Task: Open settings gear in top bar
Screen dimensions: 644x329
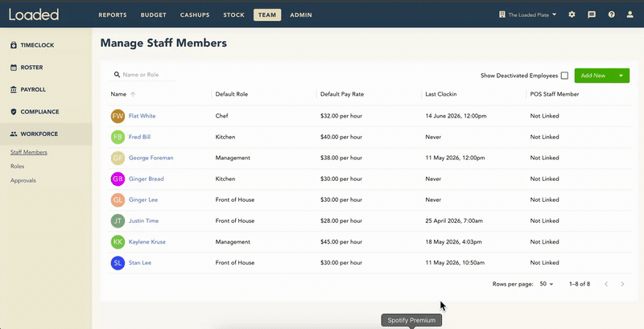Action: tap(572, 14)
